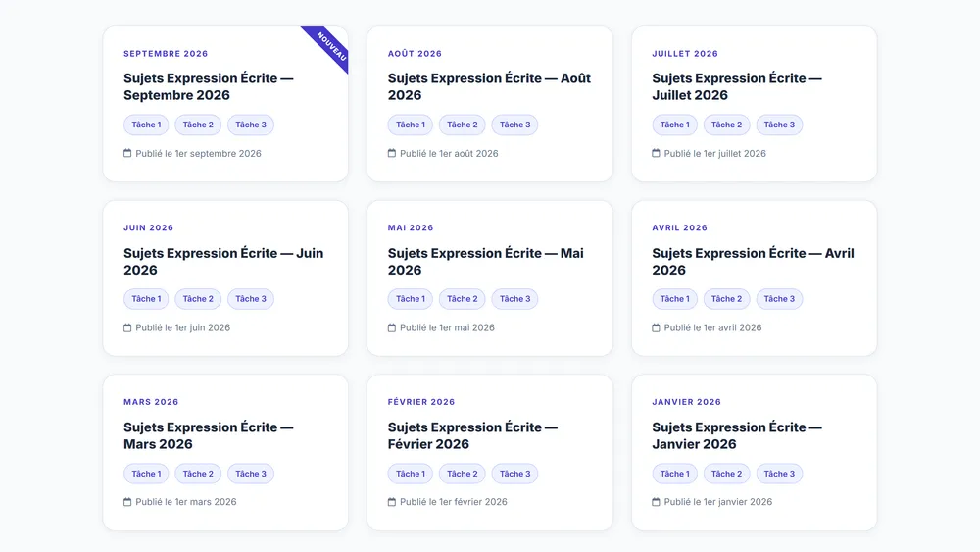Viewport: 980px width, 552px height.
Task: Click text Publié le 1er juin 2026
Action: click(x=182, y=327)
